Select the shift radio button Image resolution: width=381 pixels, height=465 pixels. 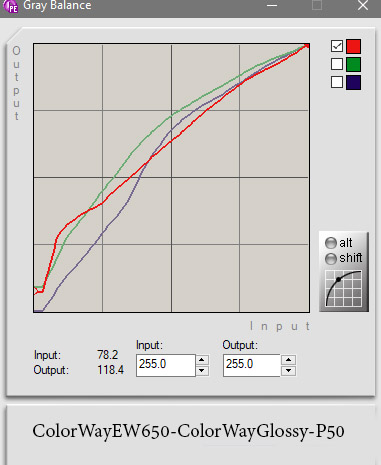point(331,259)
